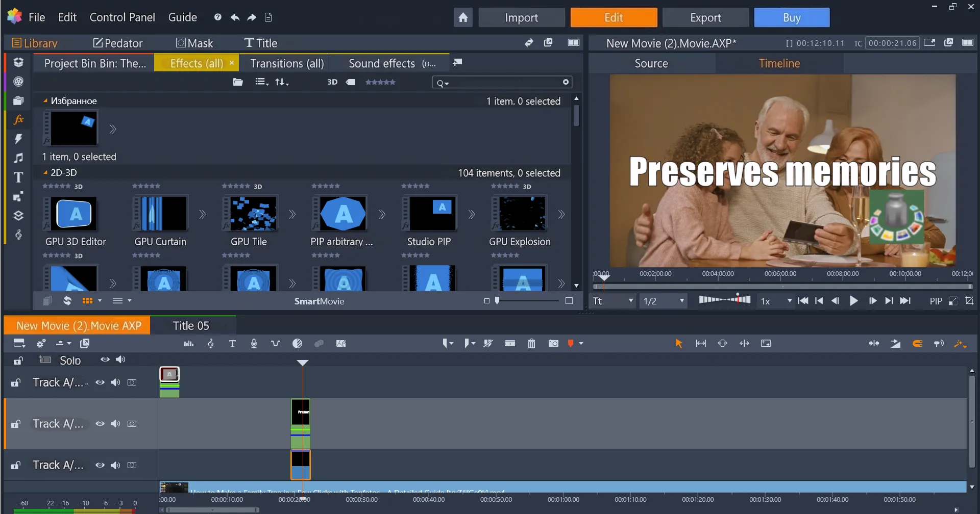
Task: Click the Import button
Action: pos(522,17)
